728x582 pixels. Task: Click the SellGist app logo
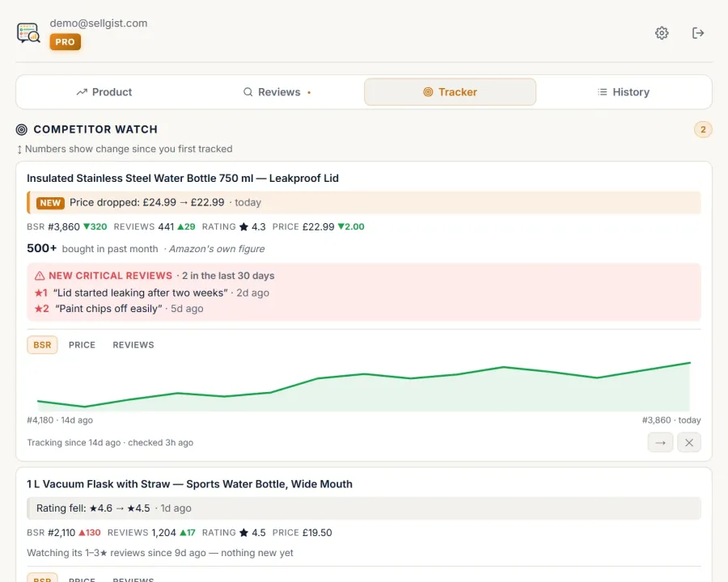tap(28, 33)
